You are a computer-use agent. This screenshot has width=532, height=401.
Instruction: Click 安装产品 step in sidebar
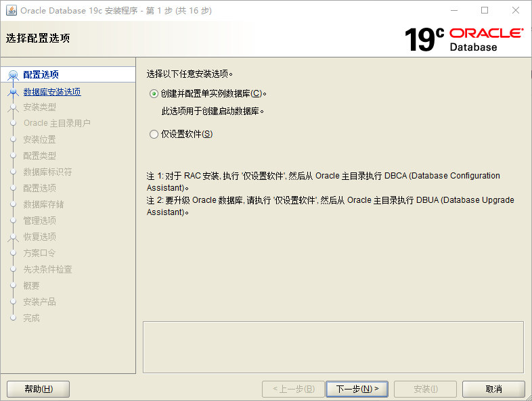point(39,302)
